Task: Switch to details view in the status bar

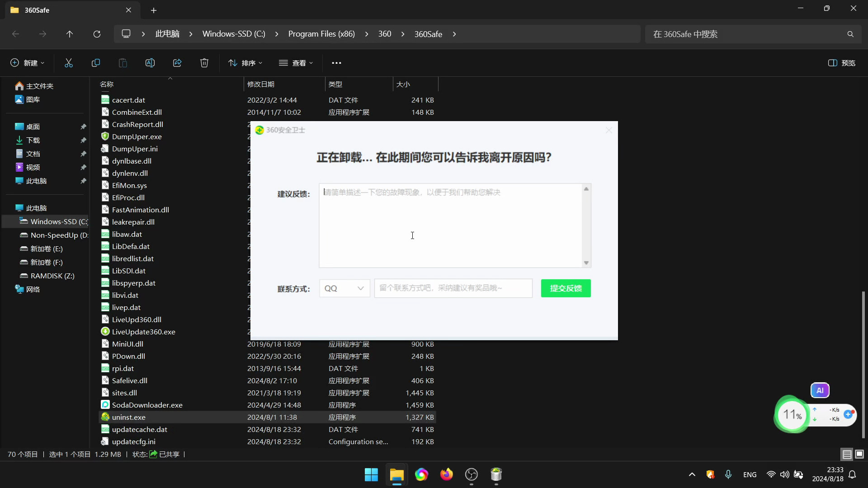Action: tap(846, 454)
